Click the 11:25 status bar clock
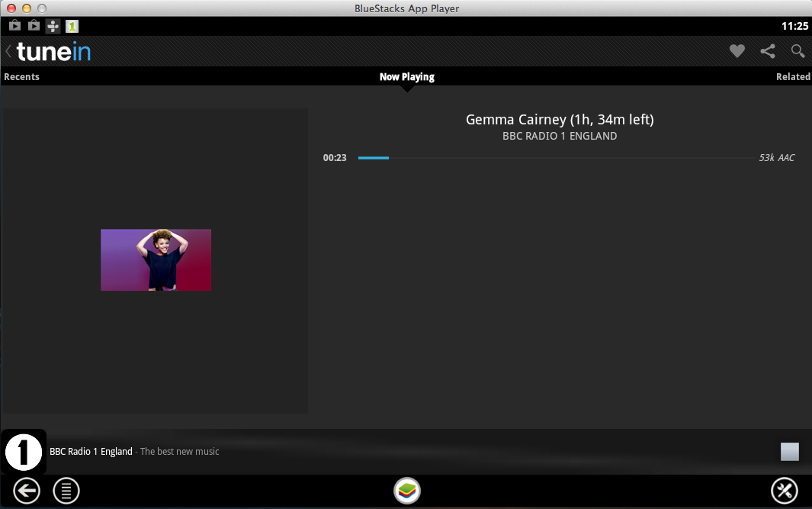The image size is (812, 509). point(795,26)
